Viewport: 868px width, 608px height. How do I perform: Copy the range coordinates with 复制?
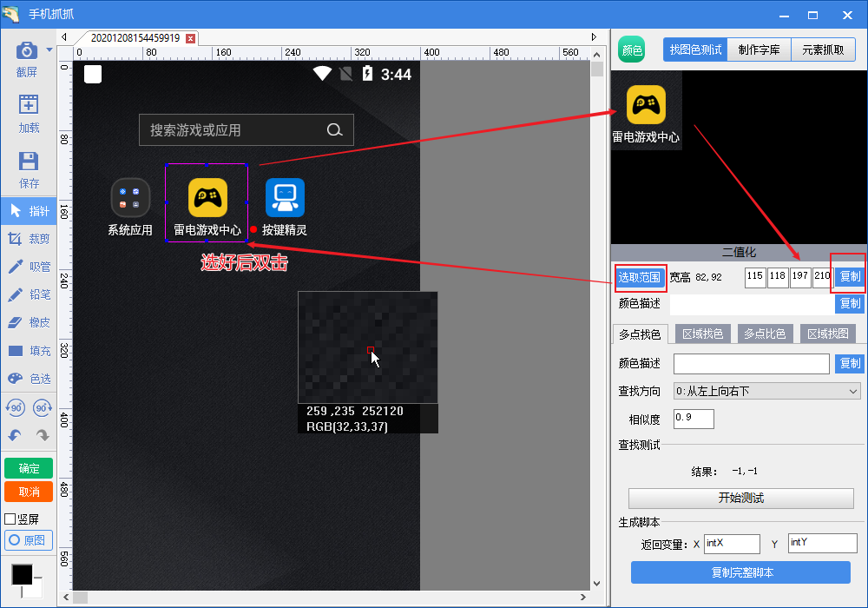click(x=850, y=275)
